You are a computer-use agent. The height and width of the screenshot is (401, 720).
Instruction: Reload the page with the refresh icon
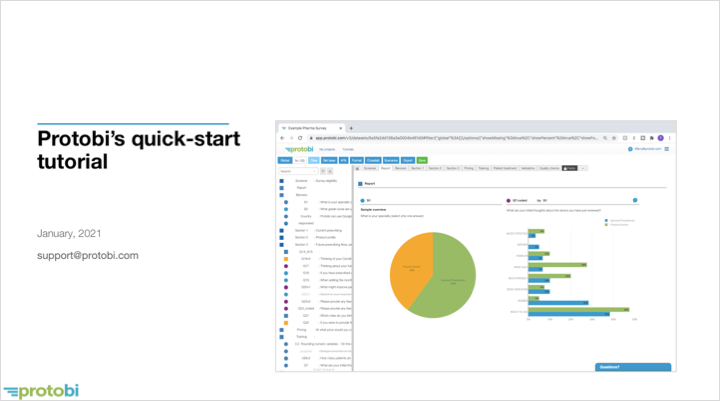(x=299, y=137)
